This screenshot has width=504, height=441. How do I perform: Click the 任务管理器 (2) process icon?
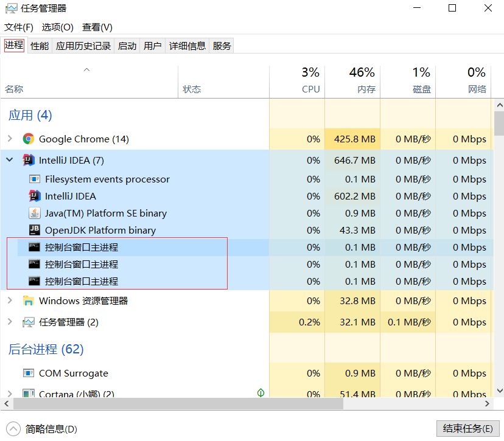tap(28, 322)
